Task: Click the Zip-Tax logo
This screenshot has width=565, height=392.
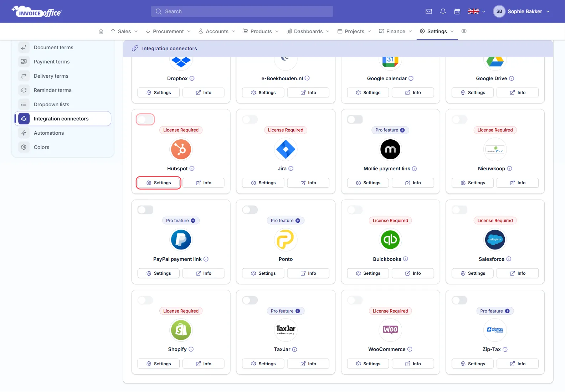Action: pyautogui.click(x=495, y=330)
